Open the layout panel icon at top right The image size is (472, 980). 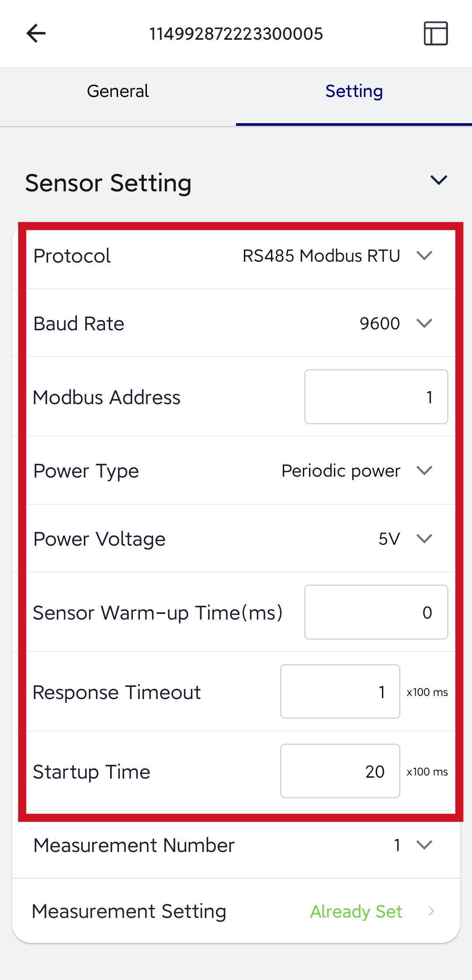[436, 34]
